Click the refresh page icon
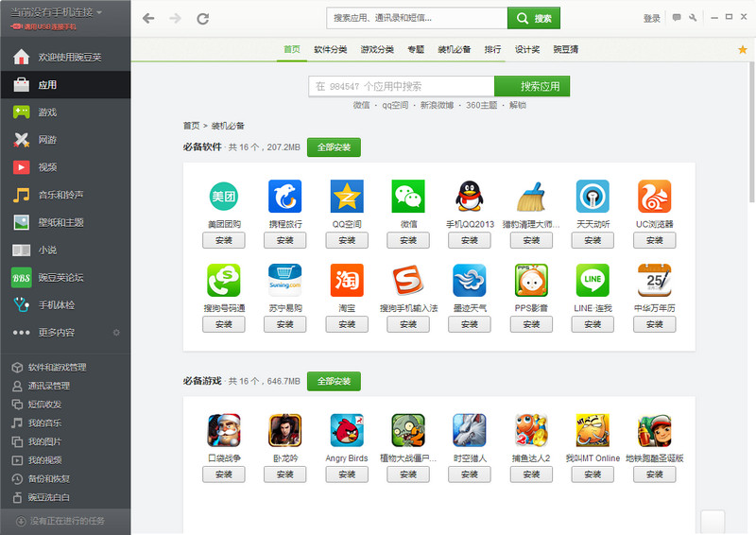This screenshot has height=535, width=756. pos(203,18)
